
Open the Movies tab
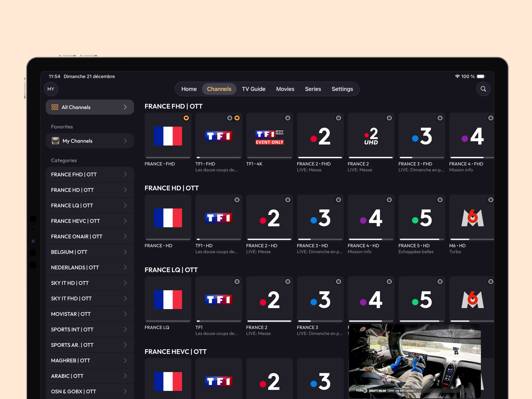(x=285, y=89)
